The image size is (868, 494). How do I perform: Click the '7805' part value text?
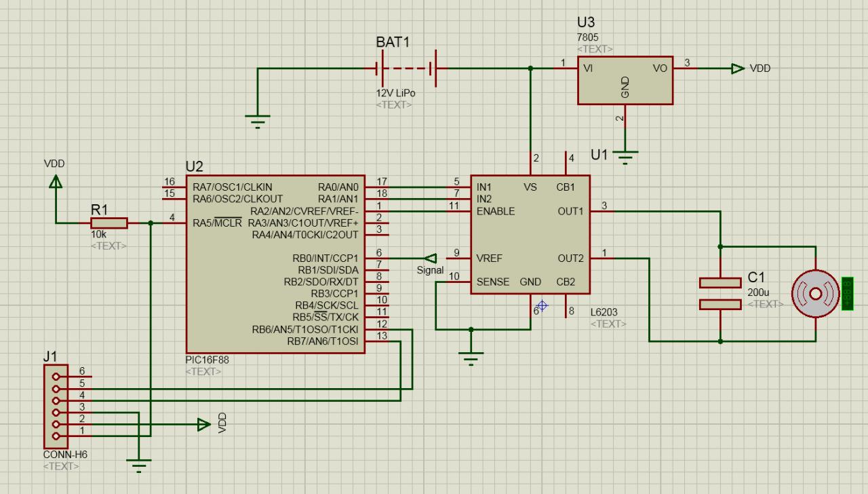point(588,38)
